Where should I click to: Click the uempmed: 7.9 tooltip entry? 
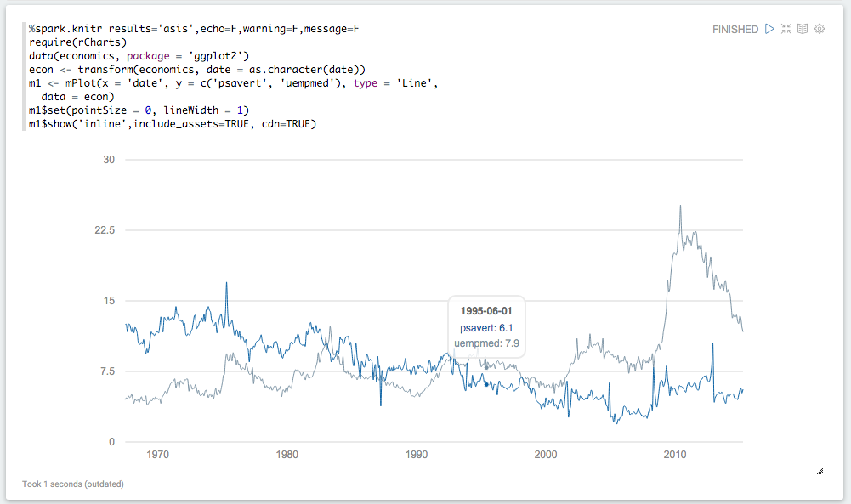point(486,343)
